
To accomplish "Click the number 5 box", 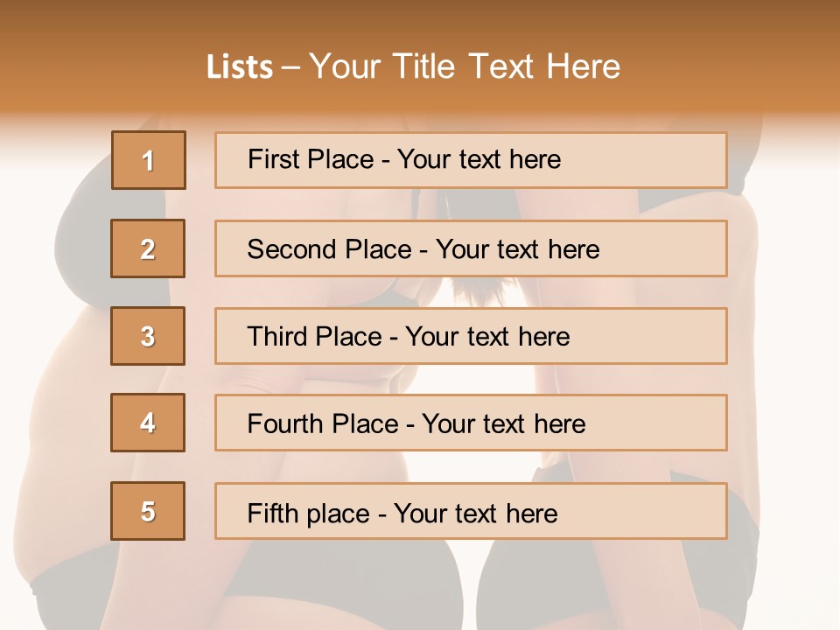I will tap(148, 511).
